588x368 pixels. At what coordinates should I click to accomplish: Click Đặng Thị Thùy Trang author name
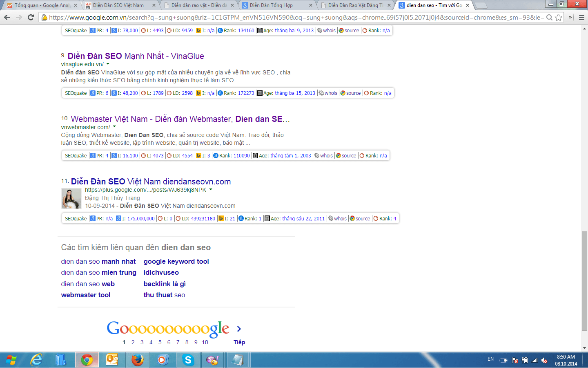click(x=112, y=198)
